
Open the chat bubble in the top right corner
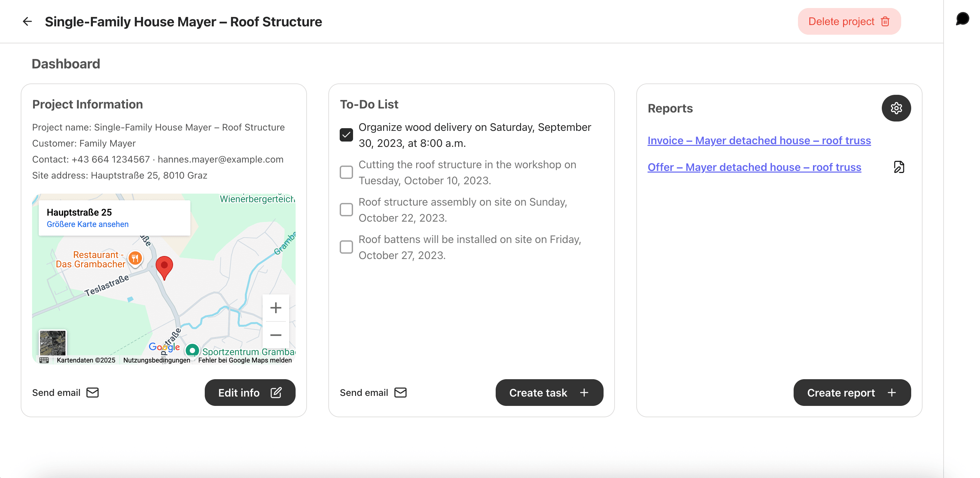click(x=963, y=18)
